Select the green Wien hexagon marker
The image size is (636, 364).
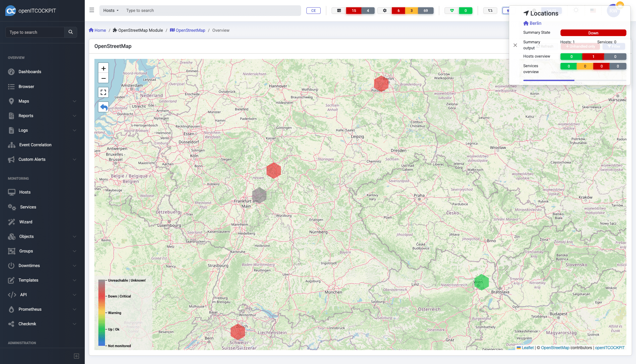(481, 282)
